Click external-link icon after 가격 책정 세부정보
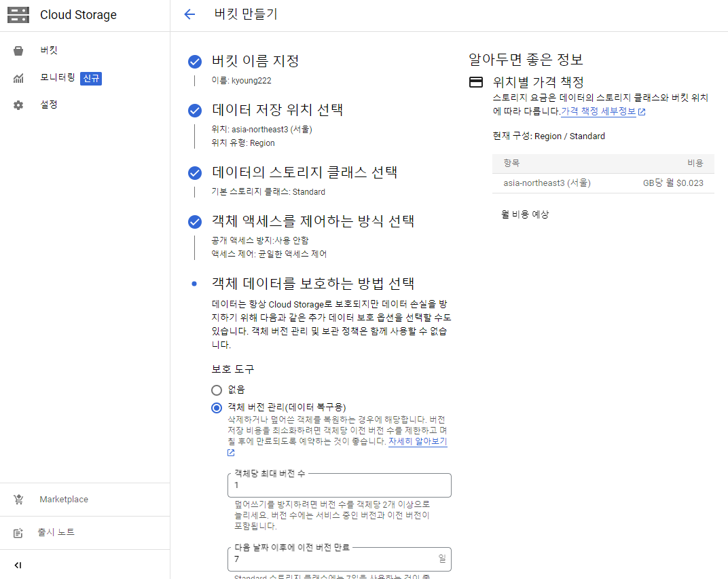The height and width of the screenshot is (579, 728). [x=642, y=112]
